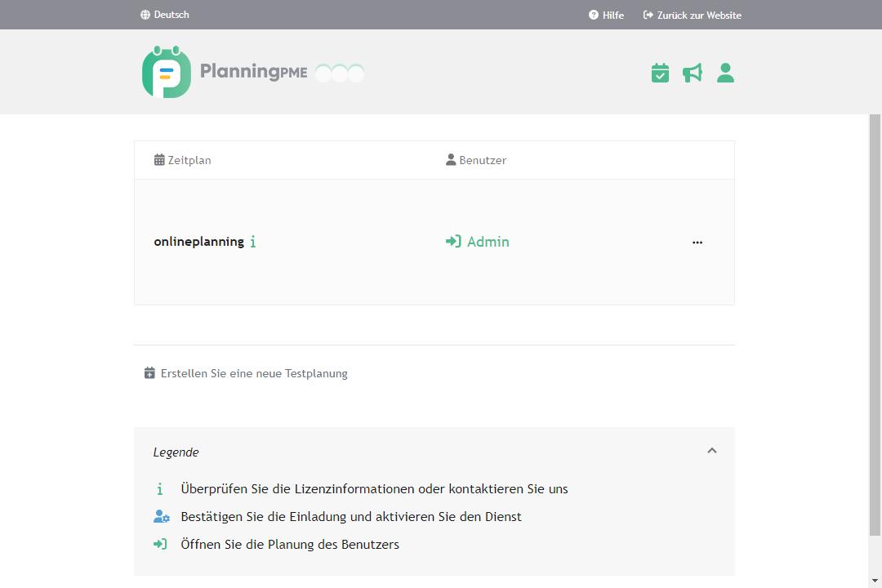Click the PlanningPME logo
This screenshot has height=588, width=882.
point(225,72)
